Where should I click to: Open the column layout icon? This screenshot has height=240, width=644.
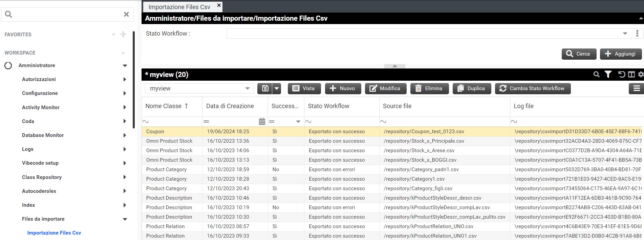click(x=631, y=75)
